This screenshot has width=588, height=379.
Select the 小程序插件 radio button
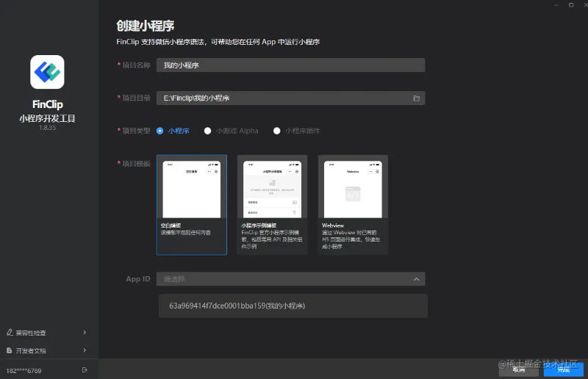(x=277, y=131)
